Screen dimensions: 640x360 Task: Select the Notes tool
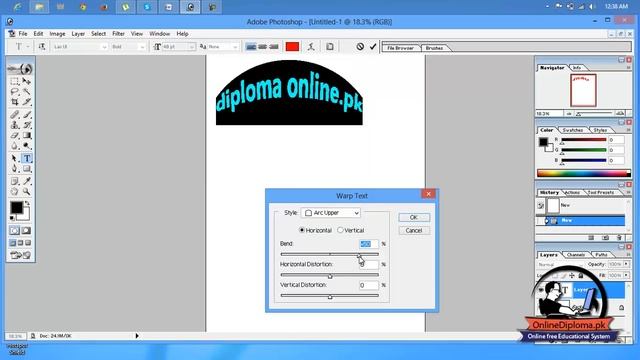(15, 181)
